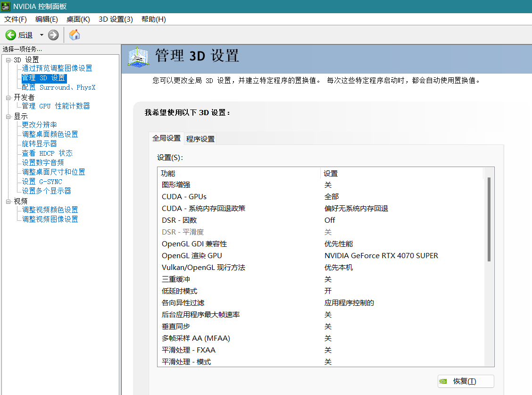
Task: Select 后台应用程序最大帧速率 row
Action: [x=321, y=315]
